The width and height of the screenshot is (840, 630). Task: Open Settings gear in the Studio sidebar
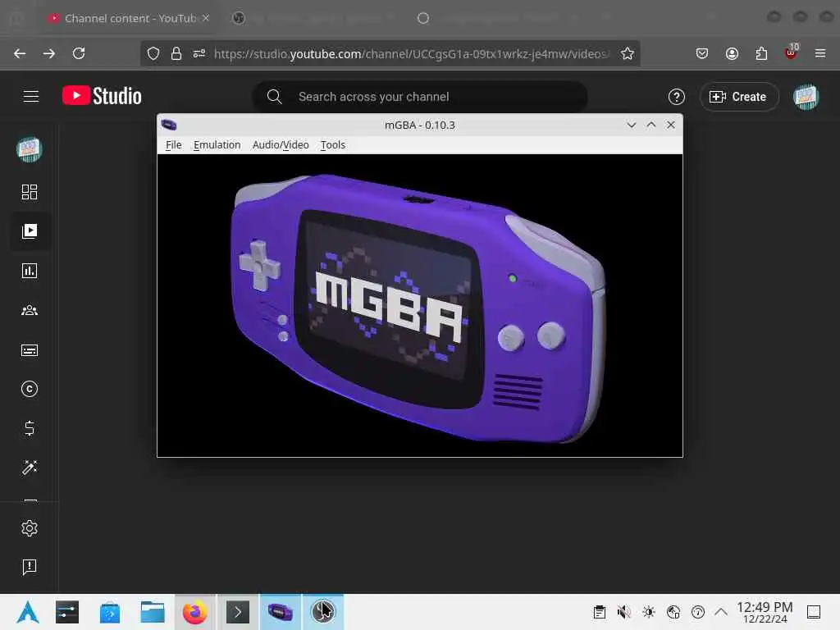[x=30, y=528]
